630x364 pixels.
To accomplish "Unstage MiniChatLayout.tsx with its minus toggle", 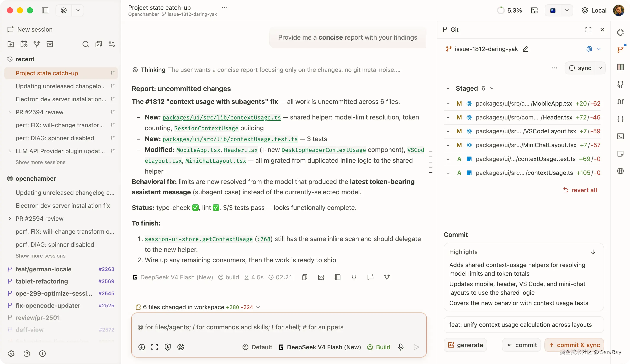I will coord(448,145).
